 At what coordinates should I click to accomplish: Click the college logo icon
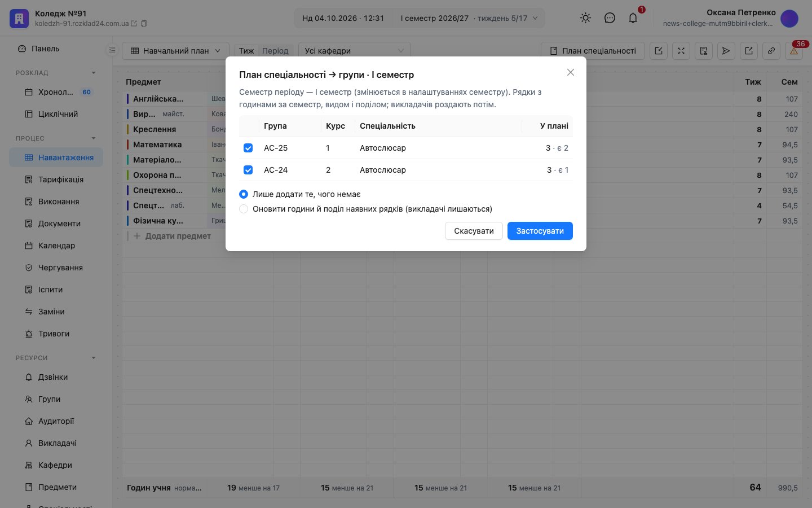[x=19, y=19]
